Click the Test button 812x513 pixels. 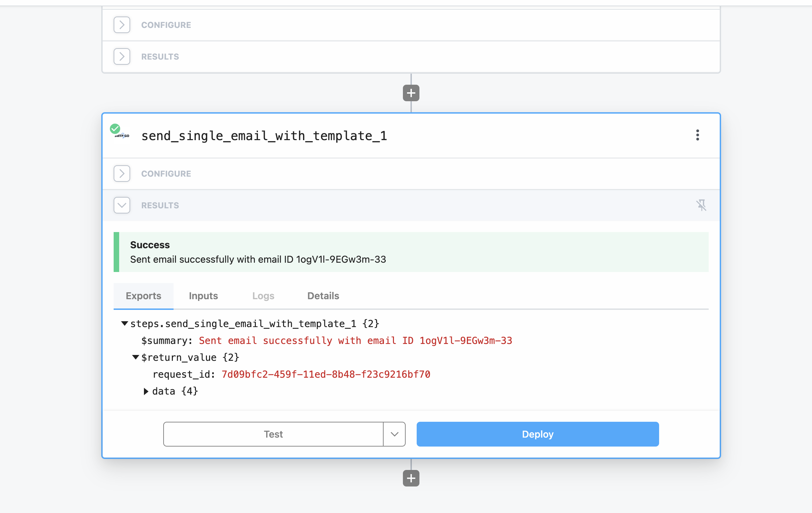(x=273, y=434)
